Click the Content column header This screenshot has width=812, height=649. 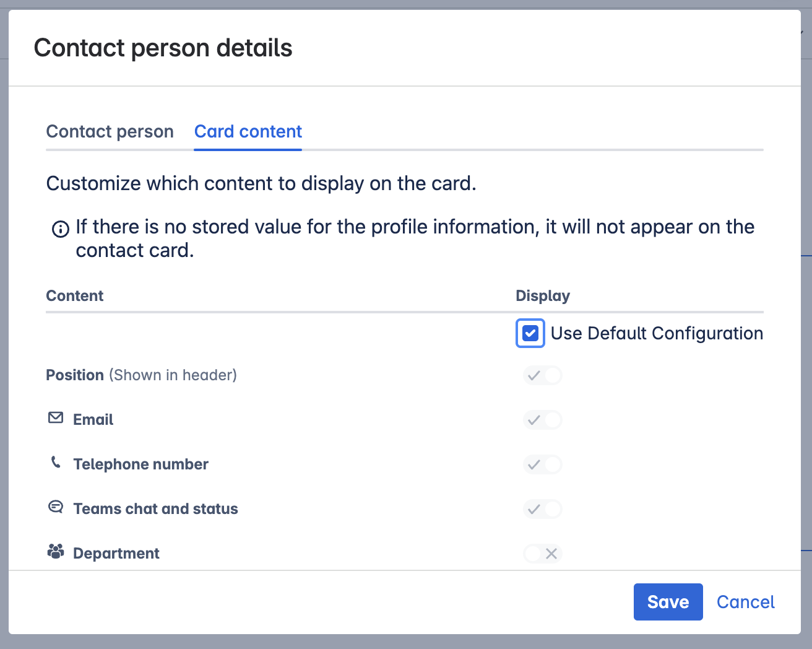click(x=74, y=295)
